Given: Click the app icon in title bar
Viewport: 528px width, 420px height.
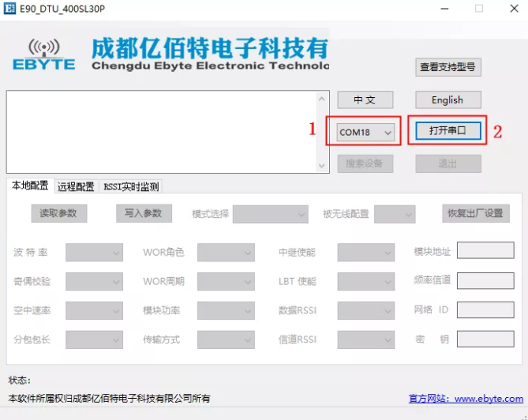Looking at the screenshot, I should 9,9.
